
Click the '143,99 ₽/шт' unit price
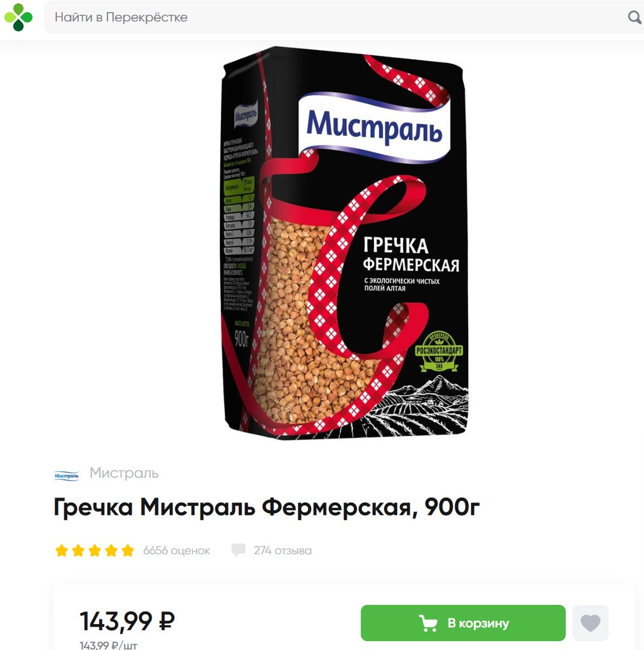[x=108, y=645]
